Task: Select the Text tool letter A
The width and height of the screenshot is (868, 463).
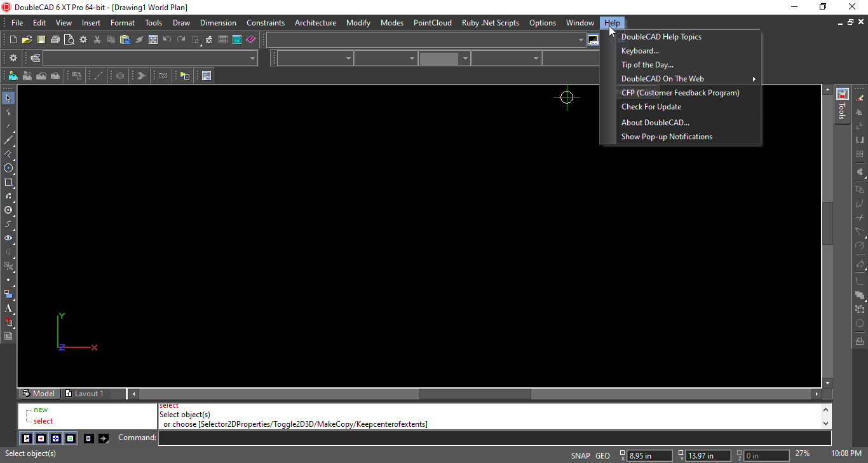Action: pos(8,308)
